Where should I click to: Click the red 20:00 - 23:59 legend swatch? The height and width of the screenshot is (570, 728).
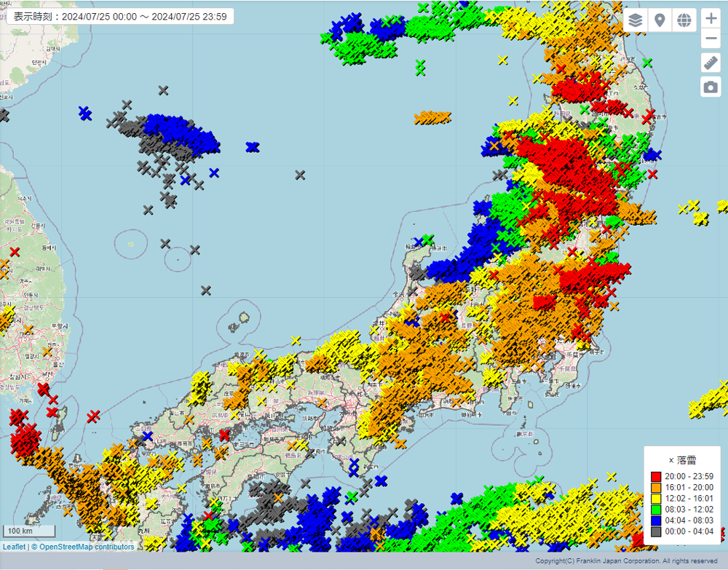[656, 476]
